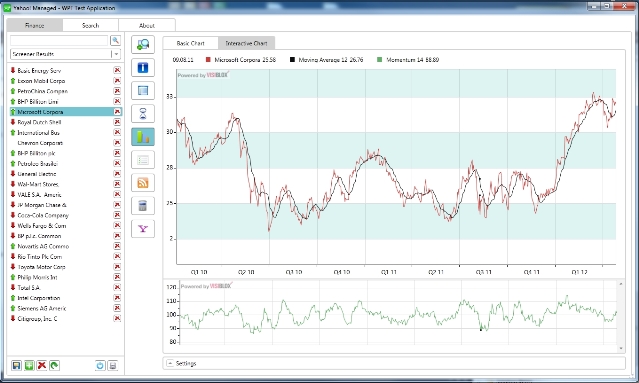
Task: Remove Coca-Cola Company from list
Action: click(x=117, y=215)
